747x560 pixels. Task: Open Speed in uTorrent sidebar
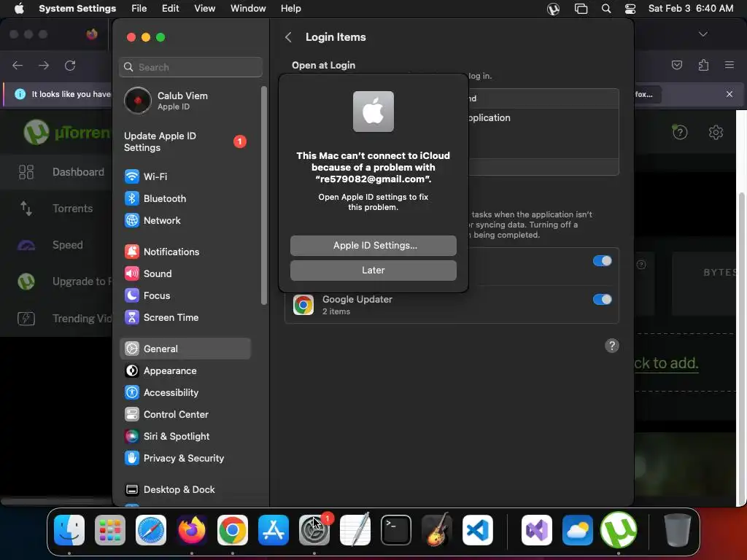[x=51, y=245]
